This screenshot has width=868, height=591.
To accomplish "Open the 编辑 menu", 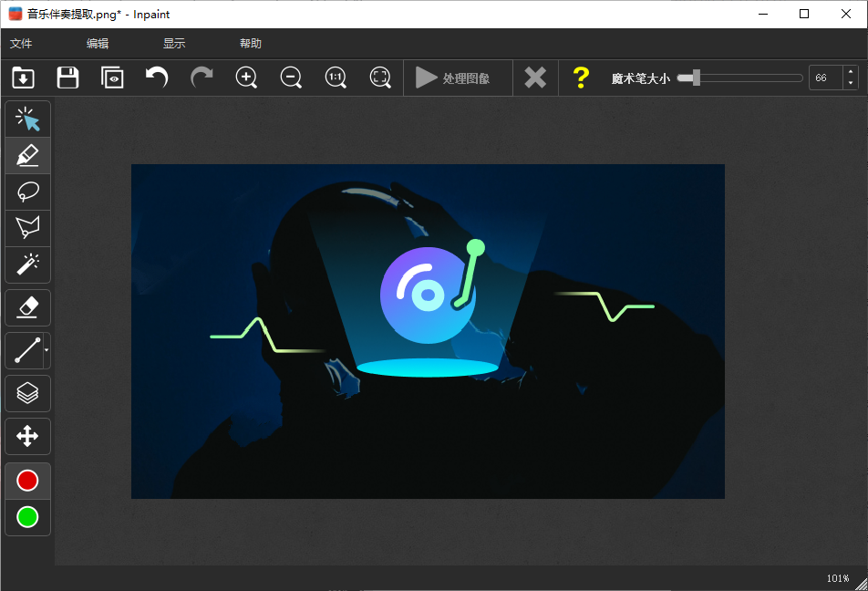I will pyautogui.click(x=98, y=44).
